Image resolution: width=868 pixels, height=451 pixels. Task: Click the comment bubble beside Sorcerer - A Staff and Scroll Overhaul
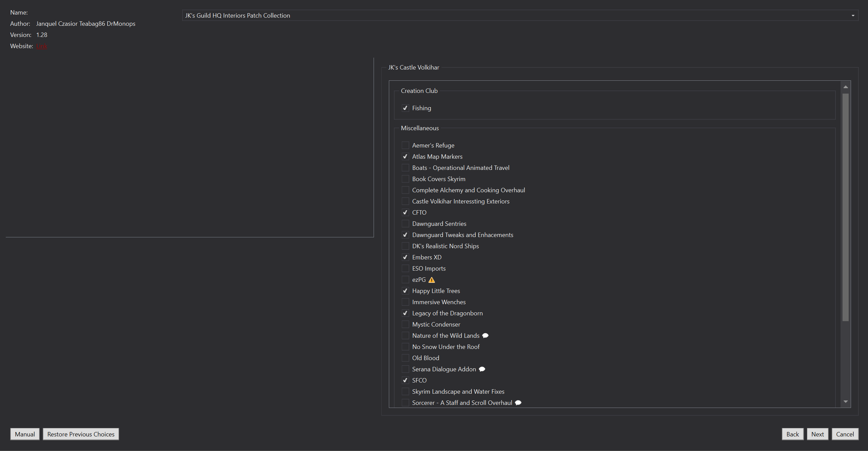[x=518, y=403]
